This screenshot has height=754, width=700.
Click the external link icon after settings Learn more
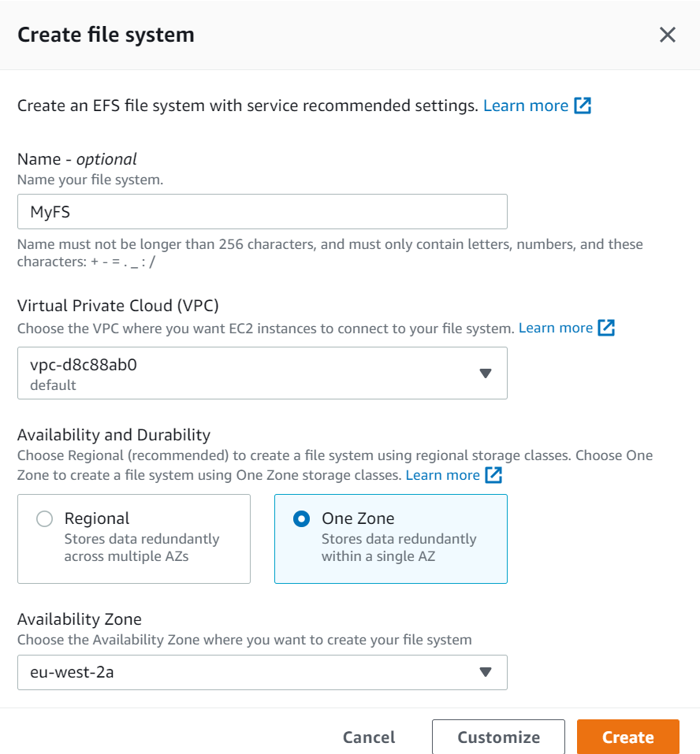(583, 106)
